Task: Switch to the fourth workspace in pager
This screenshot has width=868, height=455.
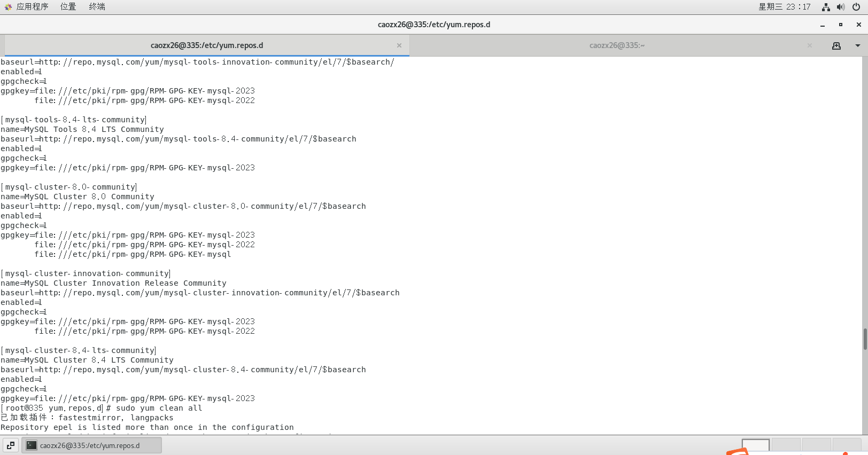Action: [847, 445]
